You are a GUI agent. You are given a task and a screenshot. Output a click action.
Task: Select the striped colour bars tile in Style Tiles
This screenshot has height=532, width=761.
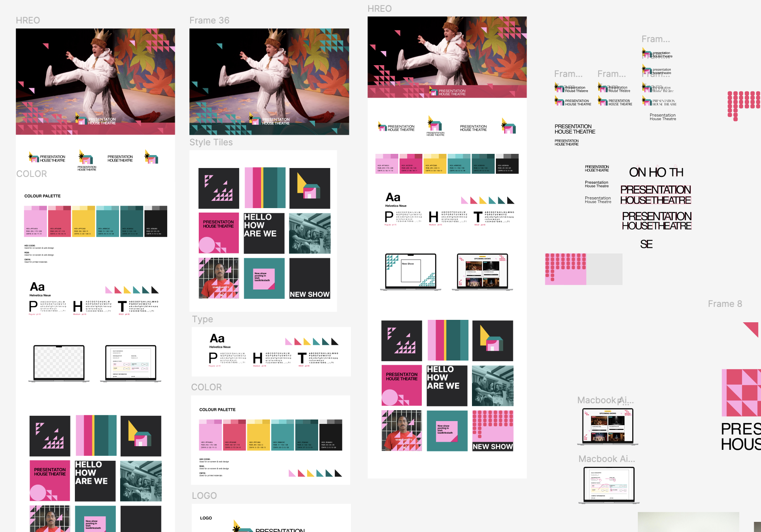(x=265, y=188)
